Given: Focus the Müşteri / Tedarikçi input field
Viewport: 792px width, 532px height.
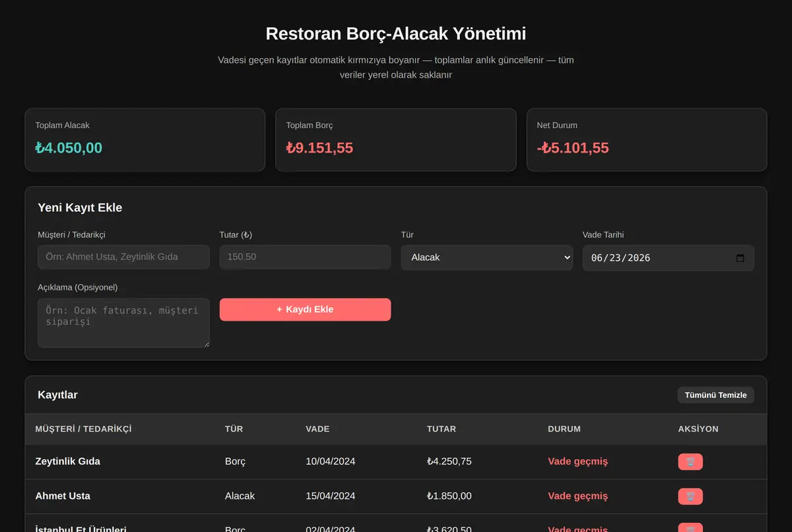Looking at the screenshot, I should coord(123,257).
